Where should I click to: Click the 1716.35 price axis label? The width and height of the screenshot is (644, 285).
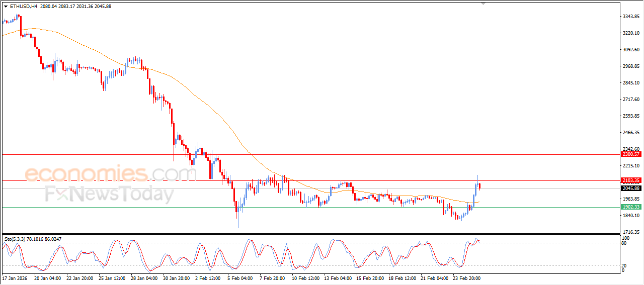point(630,232)
